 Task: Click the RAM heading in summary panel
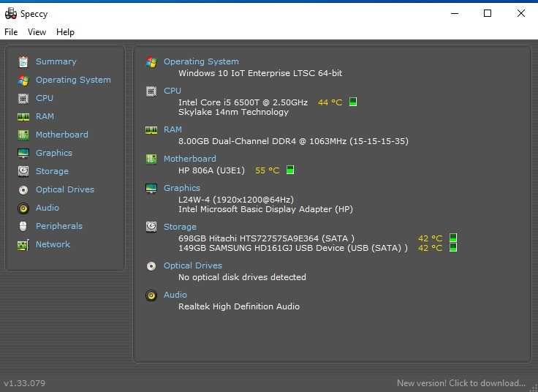(x=173, y=129)
